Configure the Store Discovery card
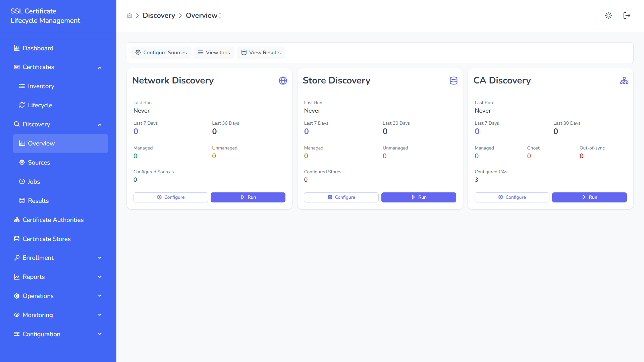The height and width of the screenshot is (362, 644). (x=341, y=197)
